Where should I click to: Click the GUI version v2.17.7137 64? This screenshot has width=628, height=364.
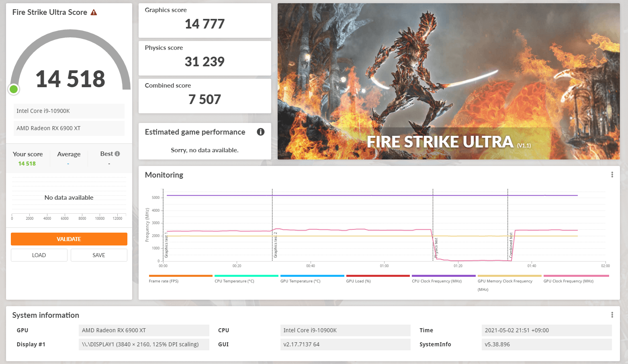[x=345, y=344]
